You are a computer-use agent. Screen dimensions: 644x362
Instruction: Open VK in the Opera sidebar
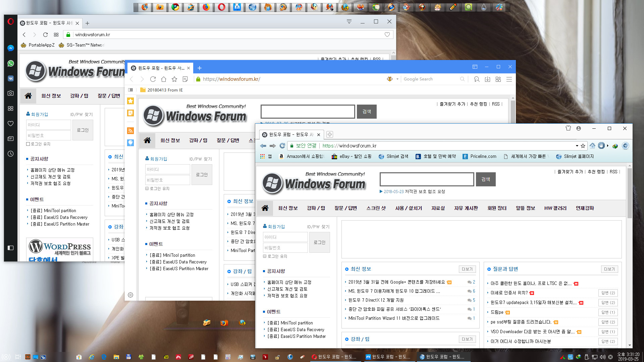[x=11, y=78]
